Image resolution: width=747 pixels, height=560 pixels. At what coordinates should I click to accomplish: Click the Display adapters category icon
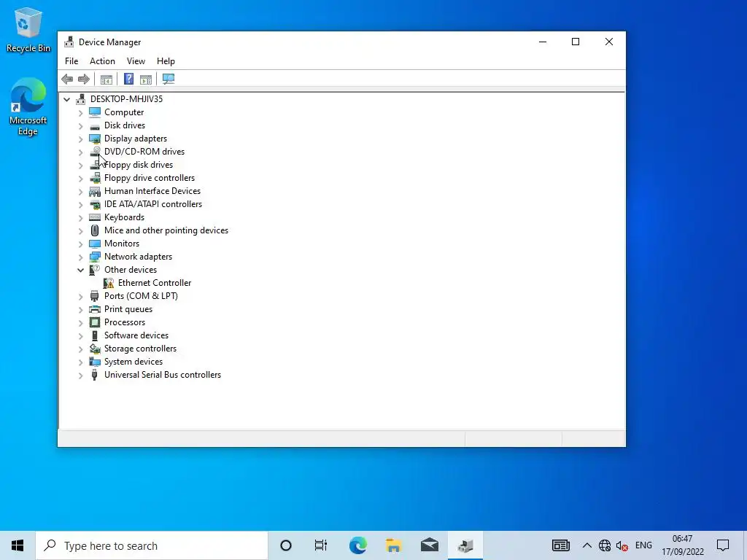[95, 139]
